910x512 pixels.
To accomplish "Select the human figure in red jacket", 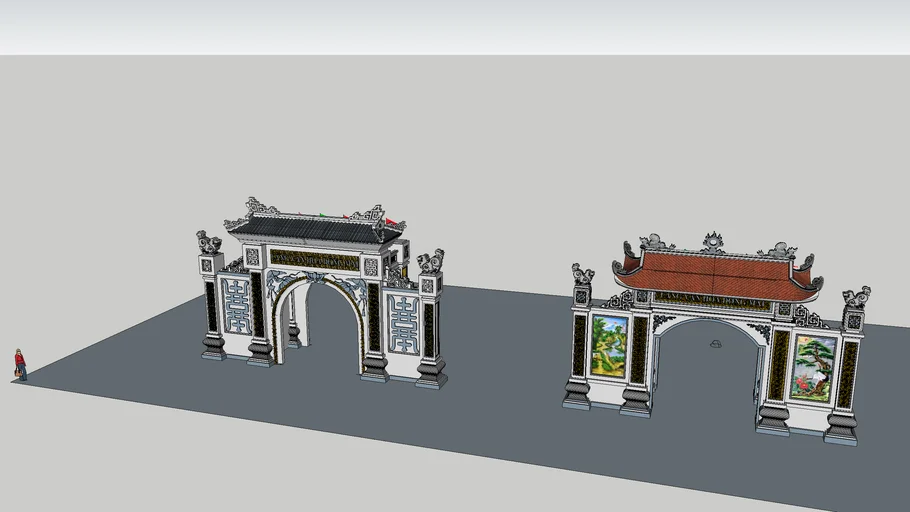I will point(19,364).
